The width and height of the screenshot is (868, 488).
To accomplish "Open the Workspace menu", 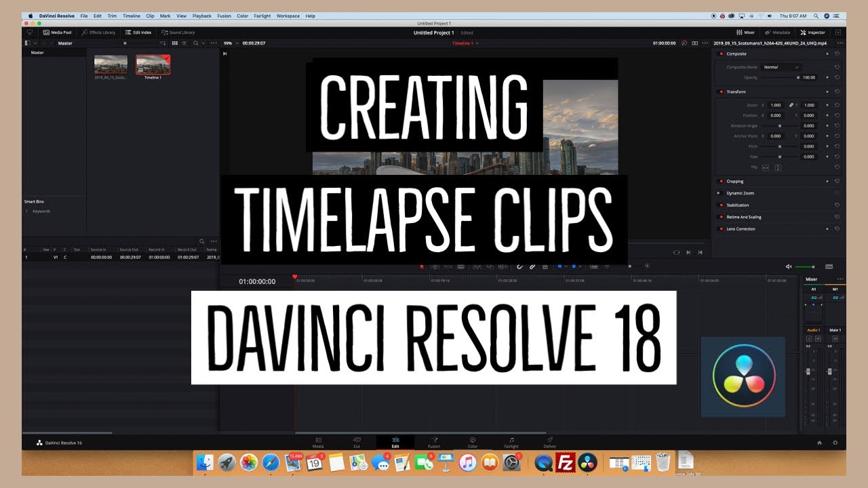I will [288, 16].
